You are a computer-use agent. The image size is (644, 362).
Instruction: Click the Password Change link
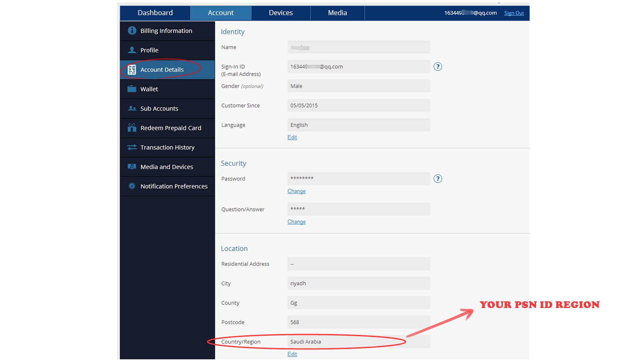pos(297,191)
